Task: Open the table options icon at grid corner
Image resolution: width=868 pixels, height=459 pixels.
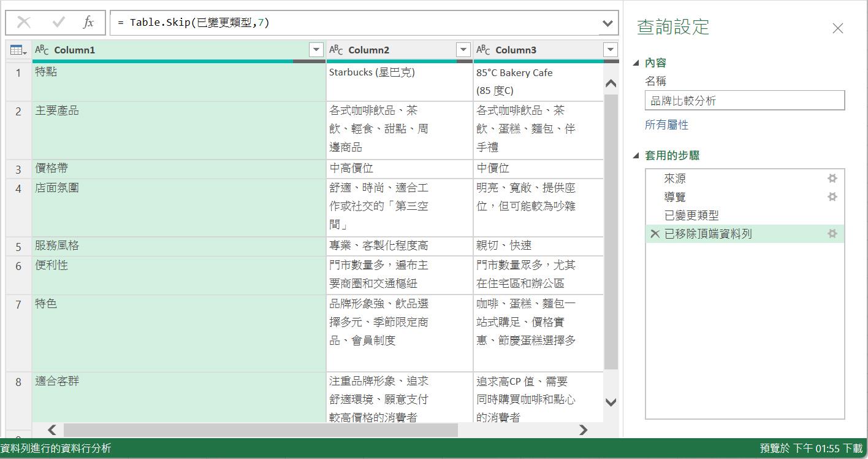Action: [18, 50]
